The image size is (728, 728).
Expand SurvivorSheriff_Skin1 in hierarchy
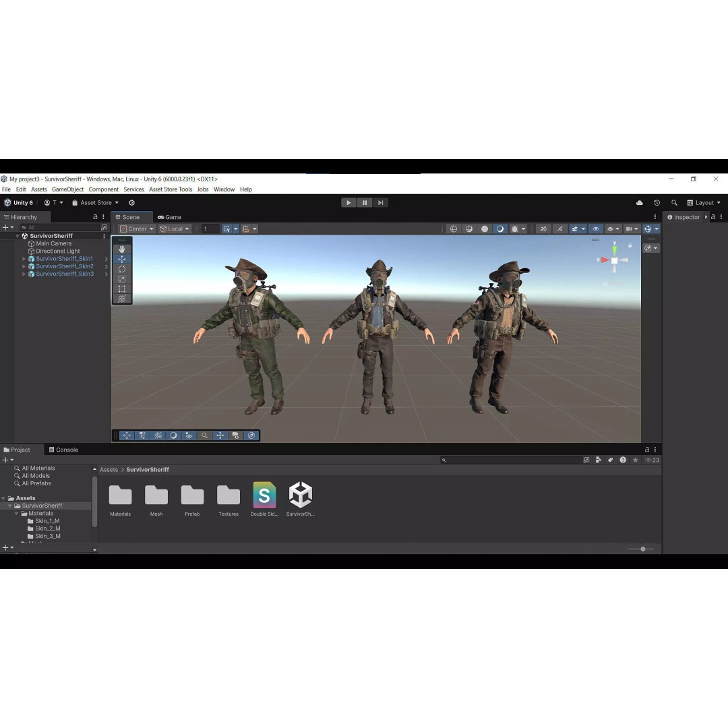tap(24, 259)
